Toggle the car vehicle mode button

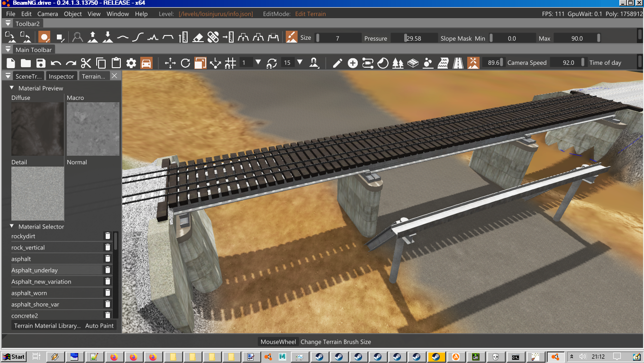[x=146, y=63]
